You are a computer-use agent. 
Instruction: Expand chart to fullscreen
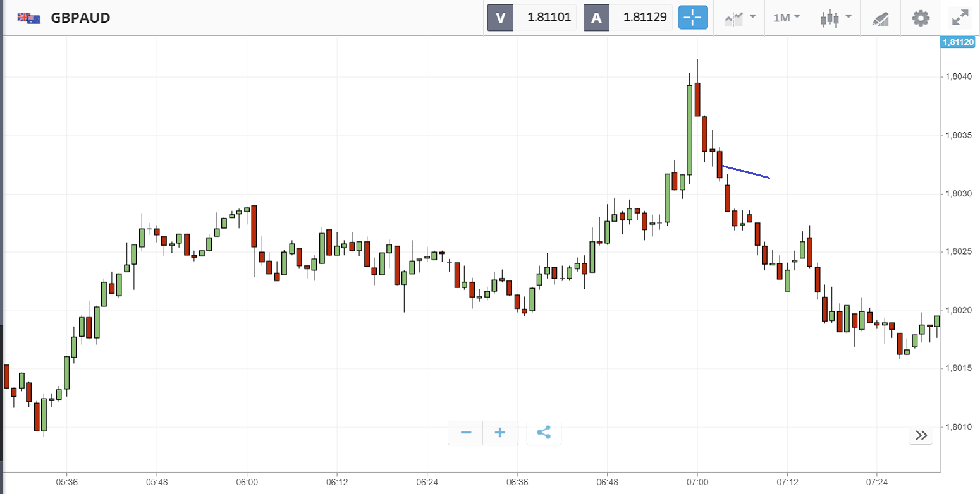[x=960, y=18]
